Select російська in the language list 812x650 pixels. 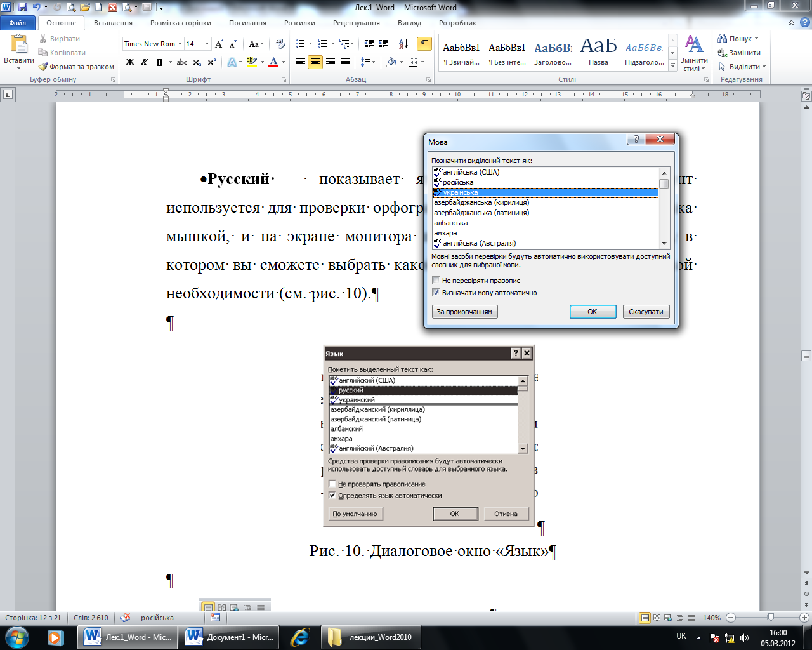(546, 182)
